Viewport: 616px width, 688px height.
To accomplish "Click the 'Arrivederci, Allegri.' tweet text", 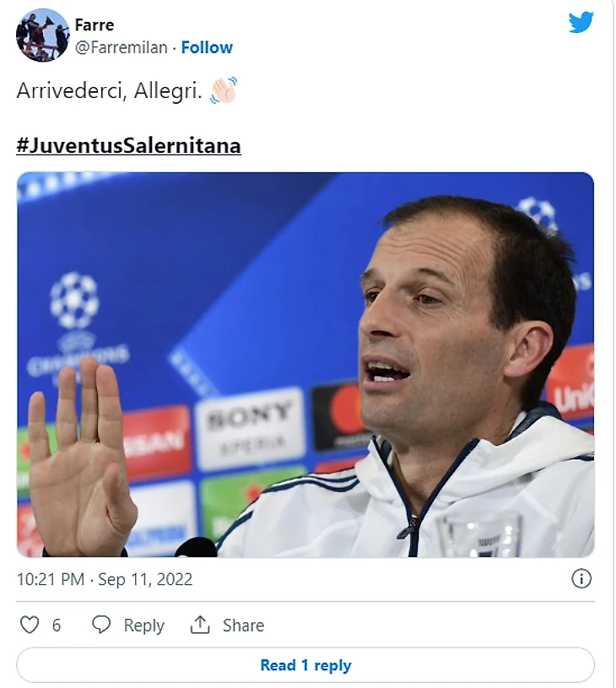I will point(109,91).
